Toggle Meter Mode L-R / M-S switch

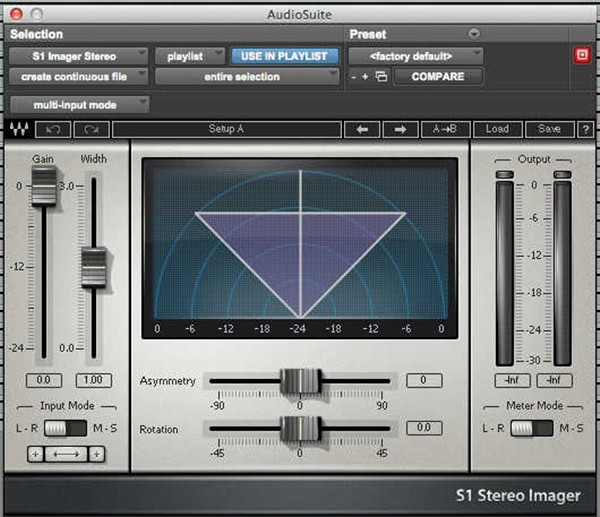(532, 428)
